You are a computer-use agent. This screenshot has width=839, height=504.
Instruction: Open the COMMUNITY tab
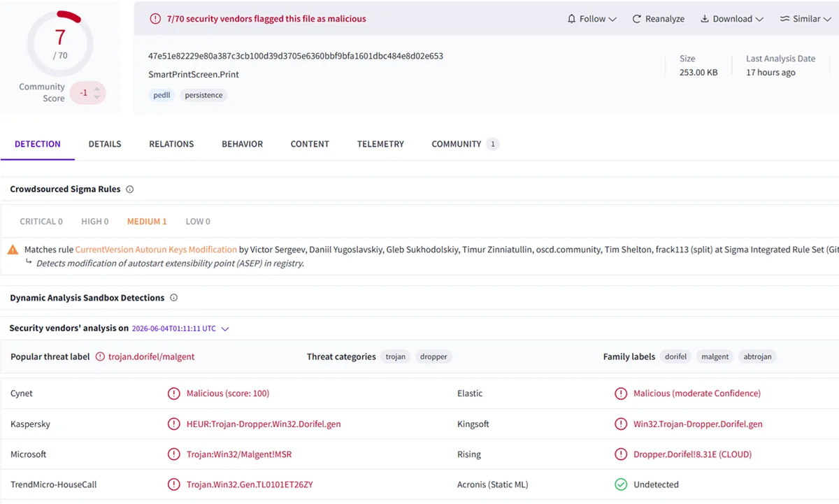[x=465, y=144]
